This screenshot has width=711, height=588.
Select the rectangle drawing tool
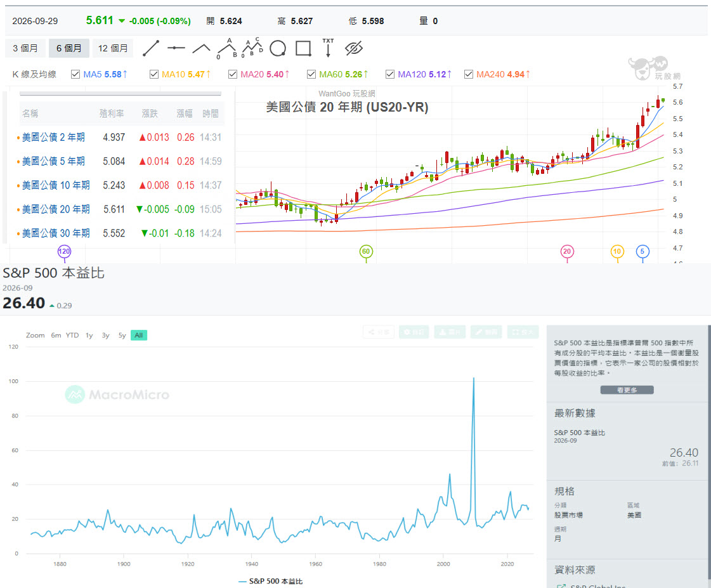coord(303,48)
